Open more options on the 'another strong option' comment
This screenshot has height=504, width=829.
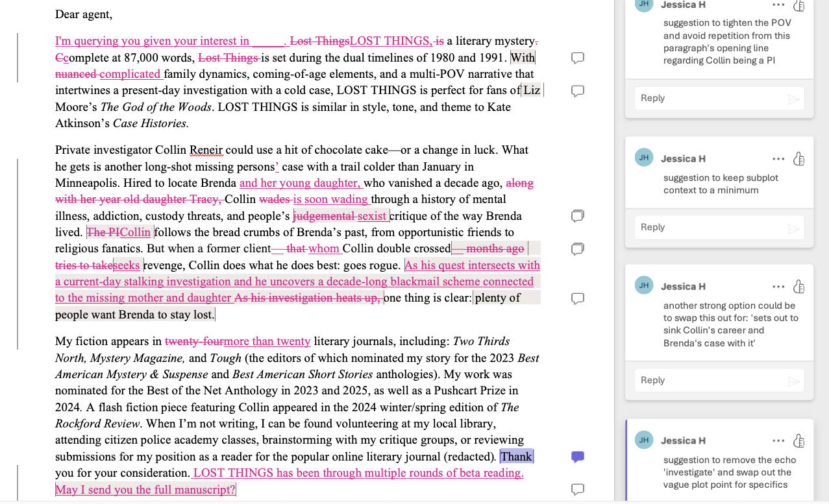[778, 287]
